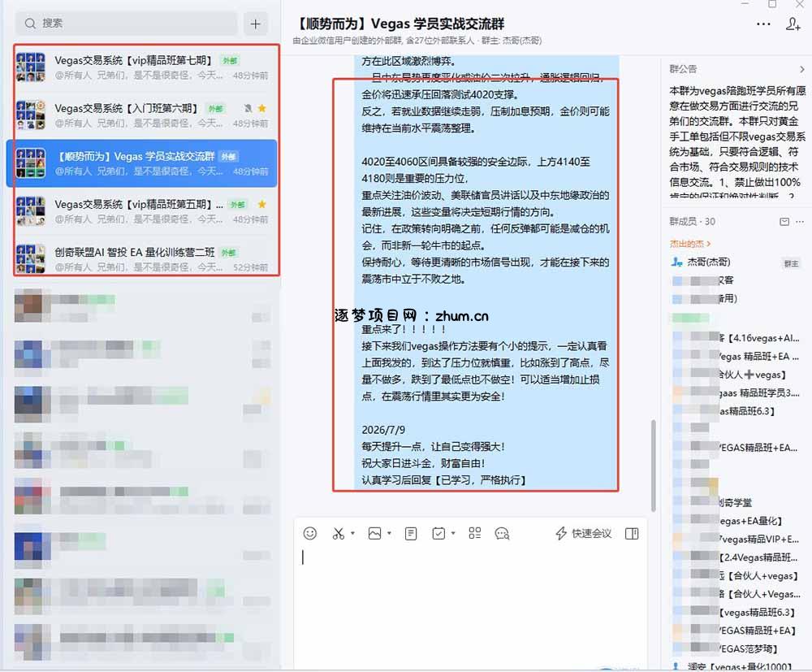This screenshot has width=812, height=672.
Task: Click the star icon on 入门班第六期 chat
Action: tap(262, 108)
